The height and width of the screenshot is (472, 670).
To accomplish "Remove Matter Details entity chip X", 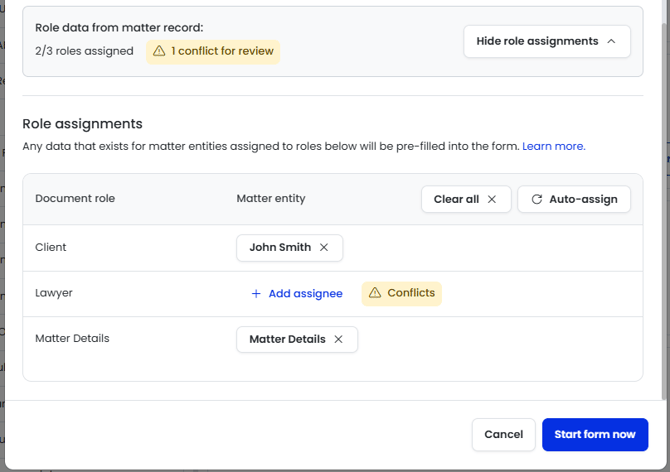I will [338, 339].
